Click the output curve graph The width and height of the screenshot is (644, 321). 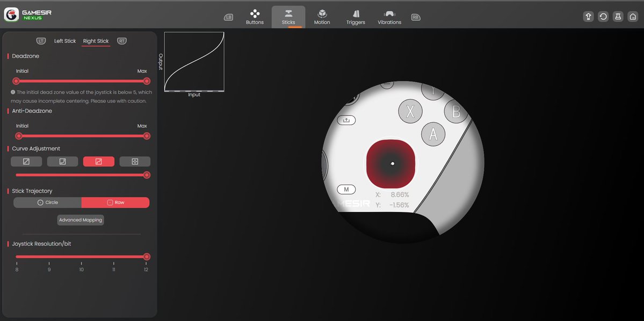[x=194, y=62]
